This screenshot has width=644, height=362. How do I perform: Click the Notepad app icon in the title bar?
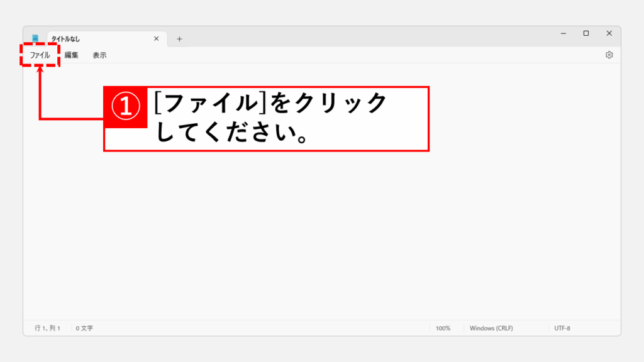[x=35, y=38]
